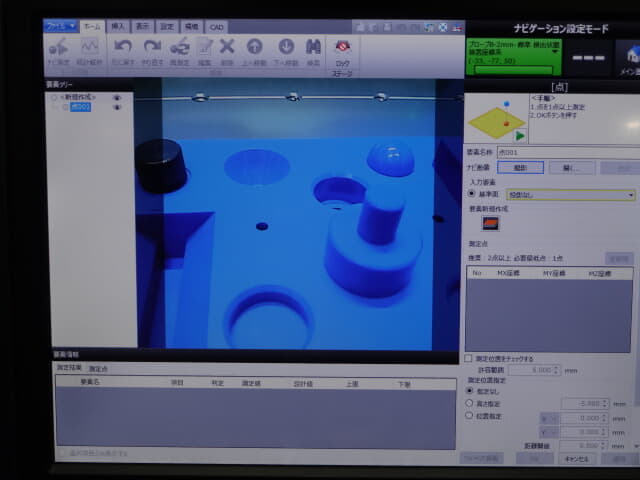Screen dimensions: 640x480
Task: Click the move down arrow icon
Action: pos(286,47)
